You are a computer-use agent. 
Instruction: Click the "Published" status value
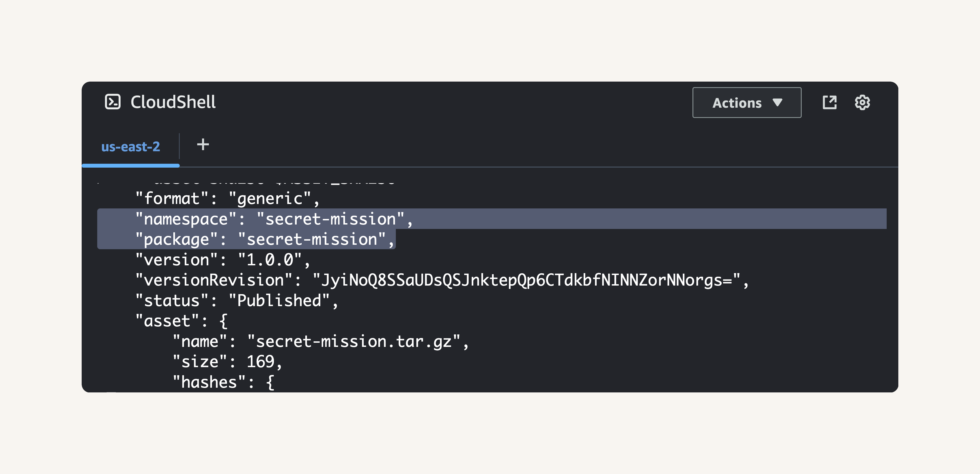coord(279,301)
